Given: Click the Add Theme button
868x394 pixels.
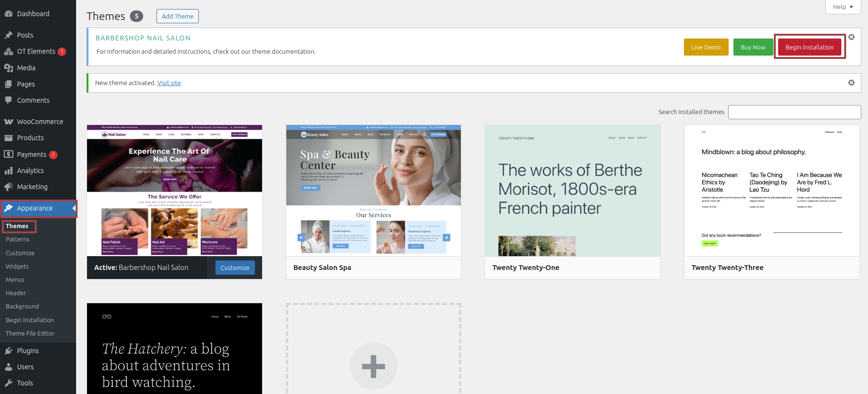Looking at the screenshot, I should coord(177,16).
